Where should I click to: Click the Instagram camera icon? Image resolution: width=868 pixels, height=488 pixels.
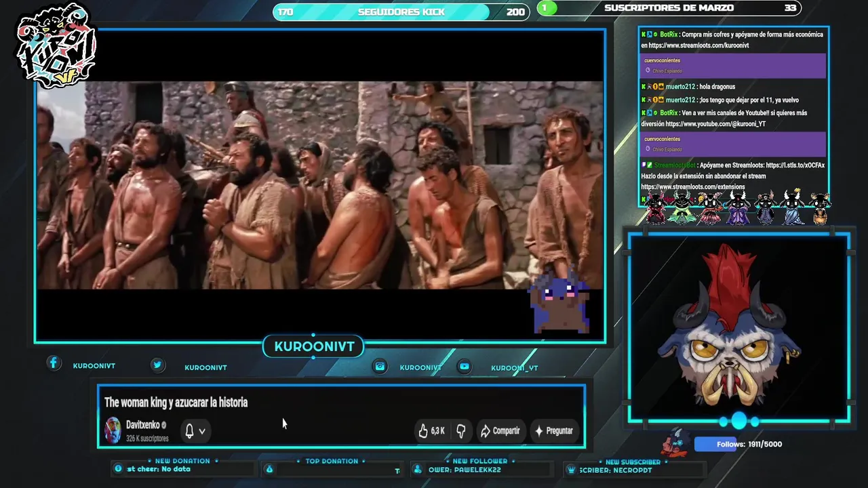tap(380, 367)
